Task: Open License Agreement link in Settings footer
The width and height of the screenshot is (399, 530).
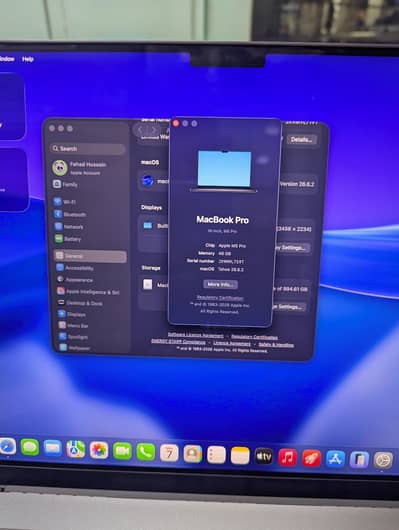Action: [232, 343]
